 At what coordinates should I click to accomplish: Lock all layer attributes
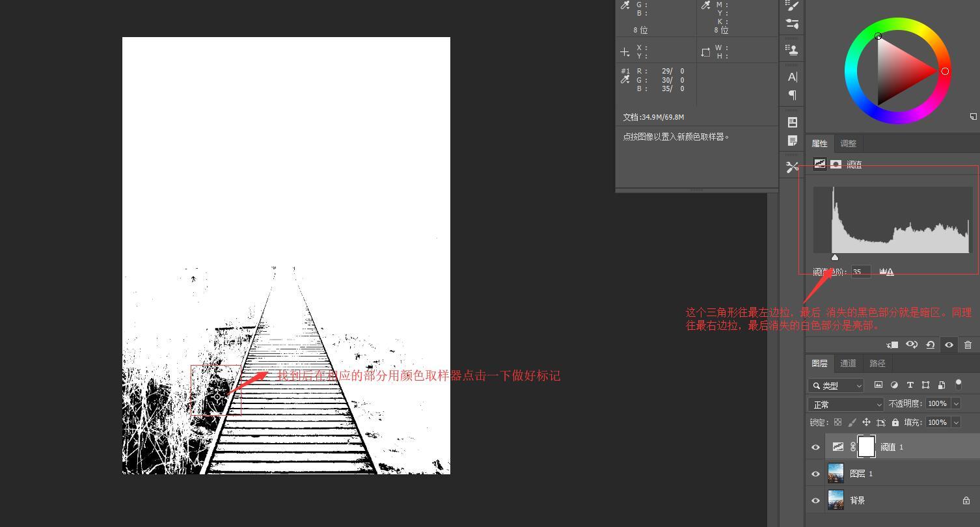click(895, 422)
